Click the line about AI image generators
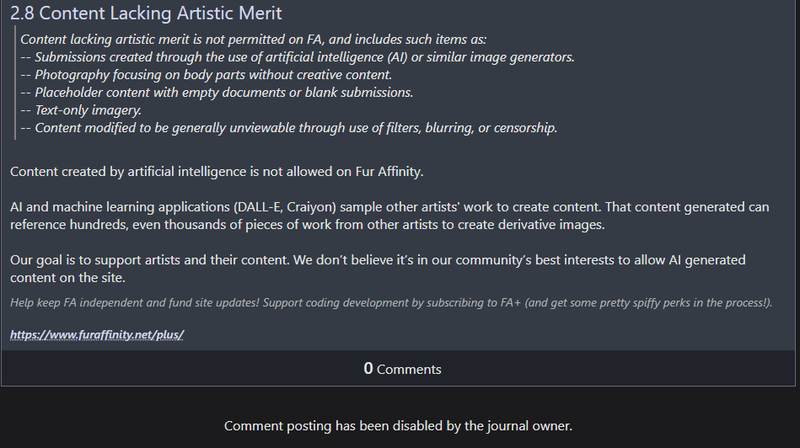The image size is (800, 448). pyautogui.click(x=297, y=57)
